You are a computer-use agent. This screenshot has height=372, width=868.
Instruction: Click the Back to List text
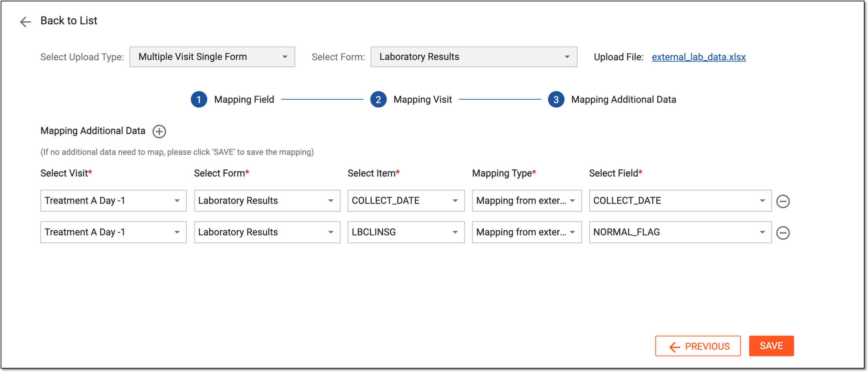[x=69, y=21]
